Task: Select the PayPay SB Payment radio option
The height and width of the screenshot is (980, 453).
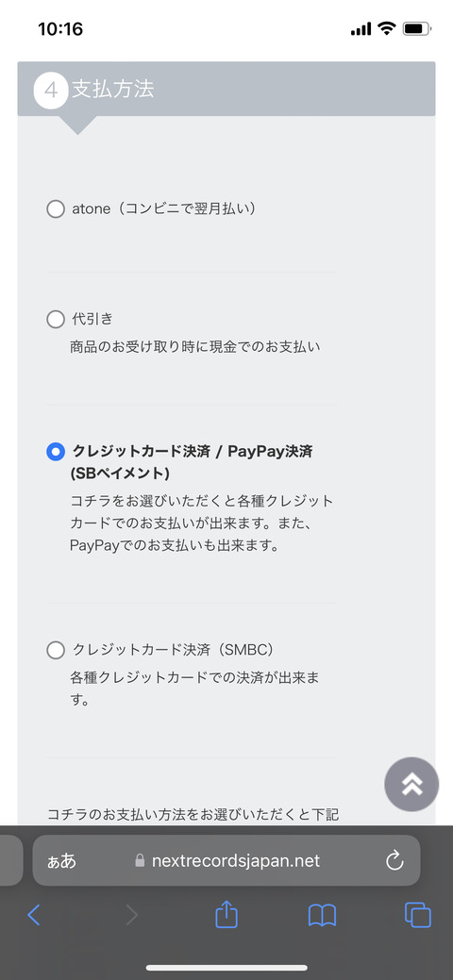Action: [x=56, y=451]
